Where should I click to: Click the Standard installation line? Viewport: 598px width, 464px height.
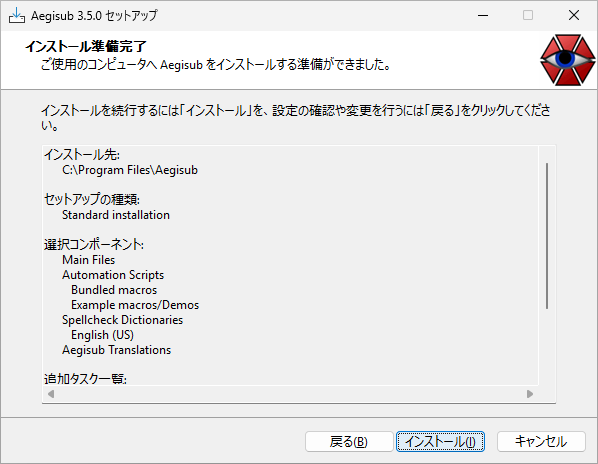116,215
